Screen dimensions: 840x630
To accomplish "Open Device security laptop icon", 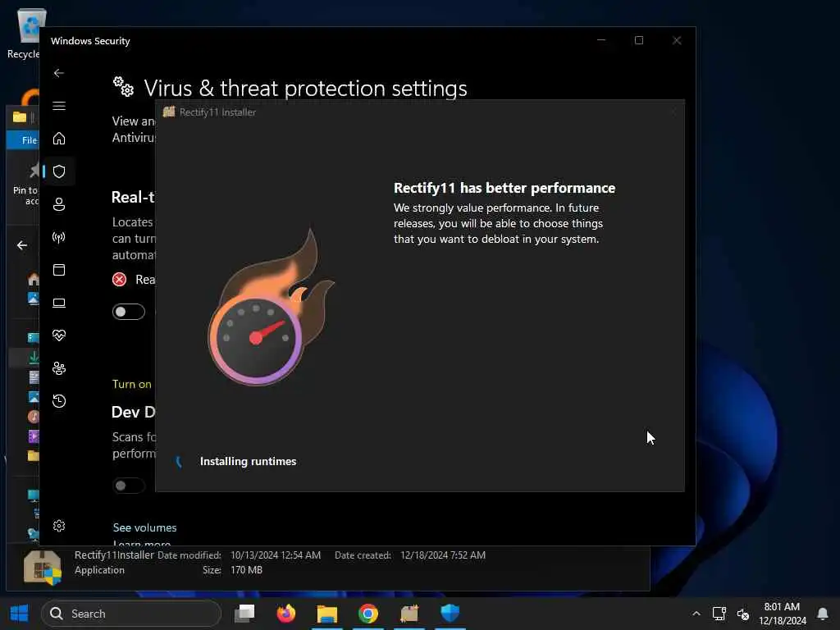I will tap(59, 303).
